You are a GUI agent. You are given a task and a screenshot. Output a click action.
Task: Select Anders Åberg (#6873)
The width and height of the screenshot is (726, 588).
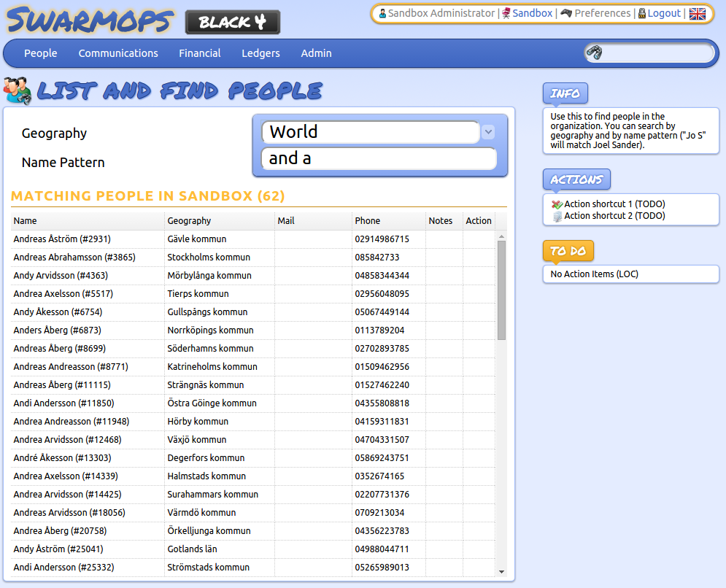click(x=58, y=330)
